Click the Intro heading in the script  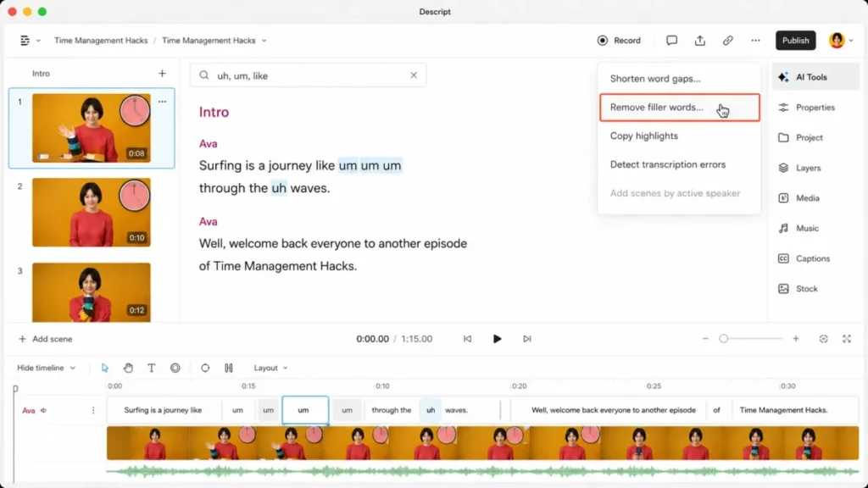point(214,112)
